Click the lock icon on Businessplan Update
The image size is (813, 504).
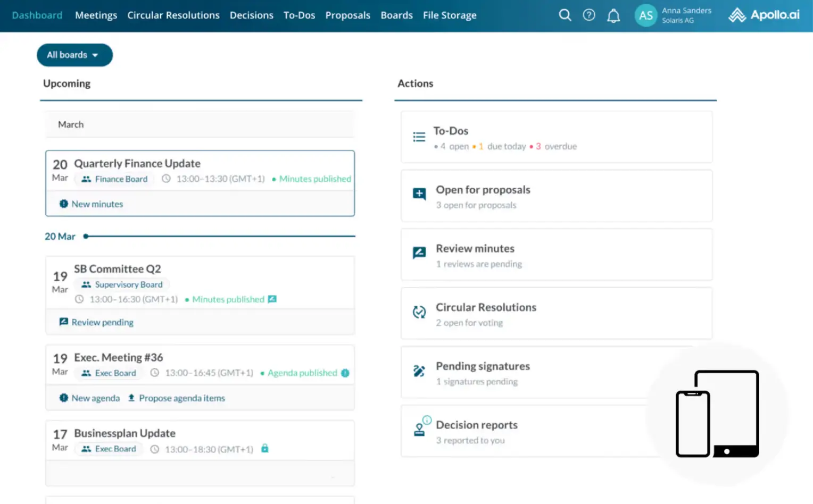(x=265, y=449)
